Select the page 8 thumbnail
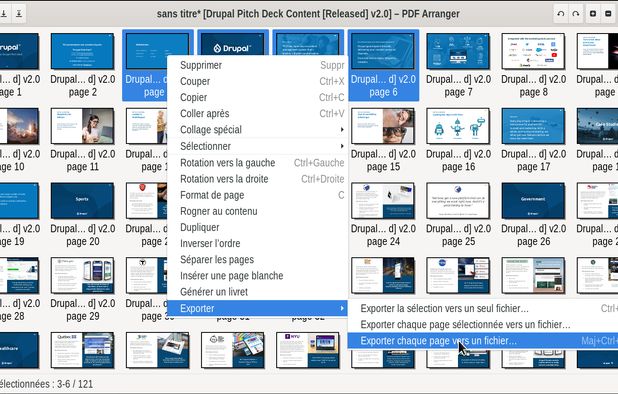This screenshot has width=618, height=394. [x=533, y=51]
